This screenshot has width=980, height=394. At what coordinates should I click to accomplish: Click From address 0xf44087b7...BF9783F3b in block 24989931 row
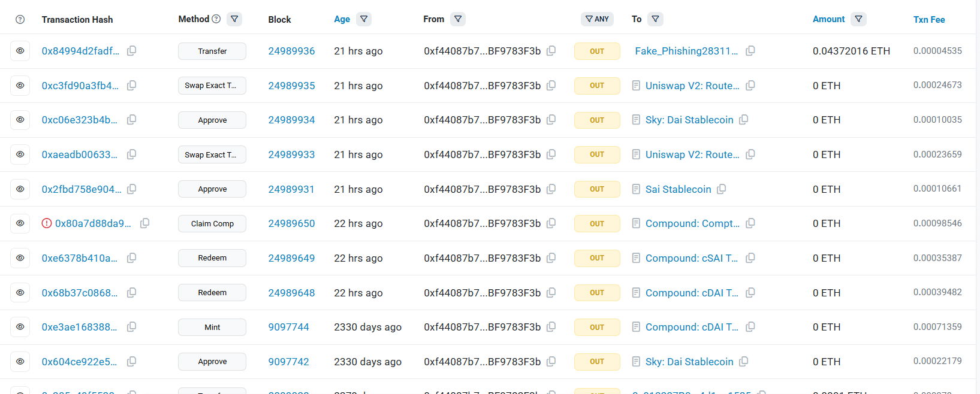coord(482,189)
